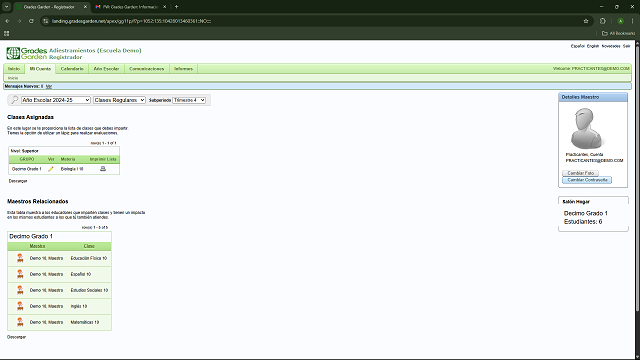
Task: Click teacher icon beside Educación Física 10
Action: pyautogui.click(x=20, y=258)
